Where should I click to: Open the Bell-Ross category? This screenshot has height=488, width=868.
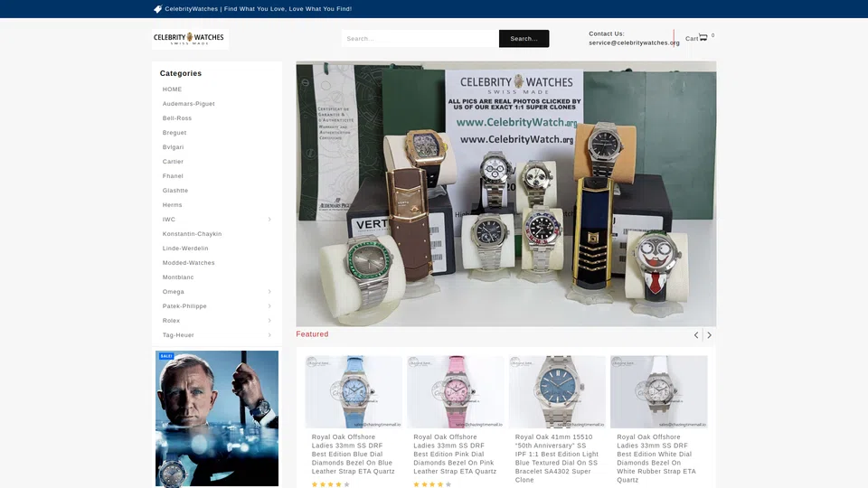tap(177, 117)
